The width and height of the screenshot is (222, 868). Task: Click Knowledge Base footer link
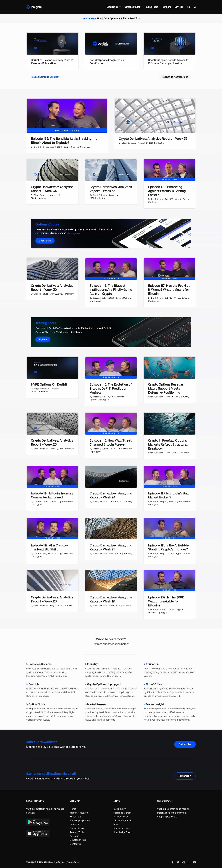(122, 832)
